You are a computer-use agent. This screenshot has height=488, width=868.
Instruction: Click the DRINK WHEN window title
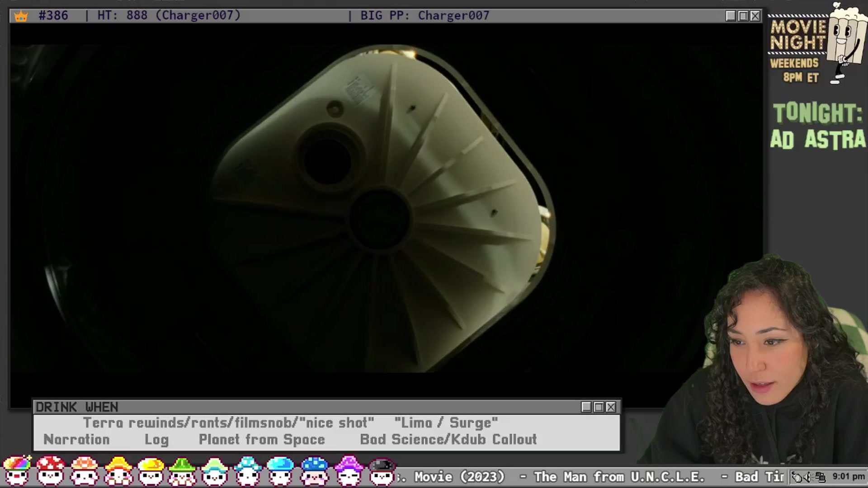[x=77, y=407]
